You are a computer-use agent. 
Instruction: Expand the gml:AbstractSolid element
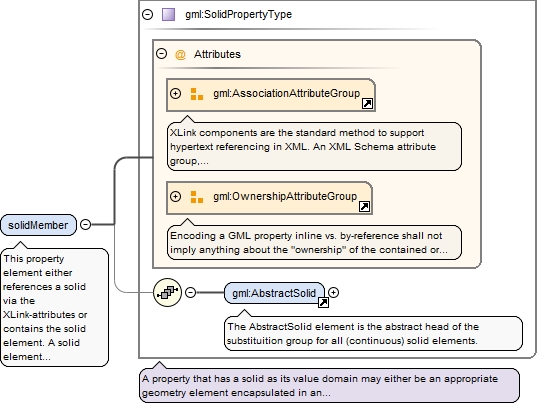(x=334, y=292)
